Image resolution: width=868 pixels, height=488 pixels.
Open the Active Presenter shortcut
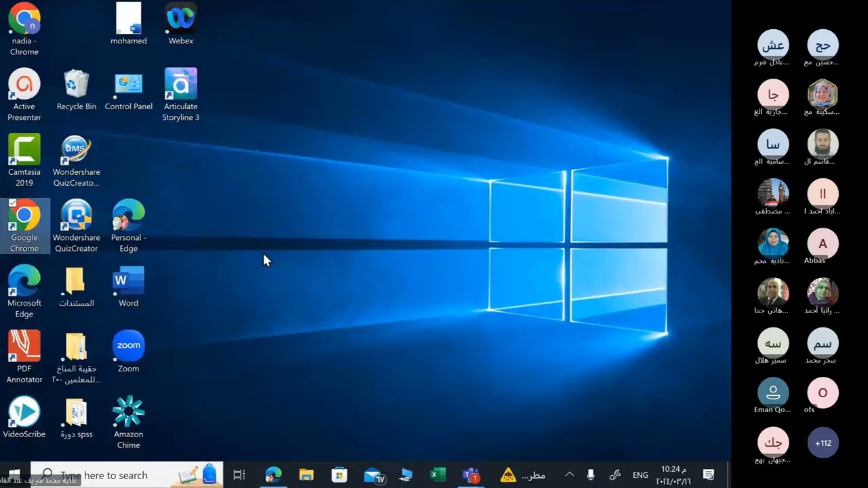click(x=24, y=95)
